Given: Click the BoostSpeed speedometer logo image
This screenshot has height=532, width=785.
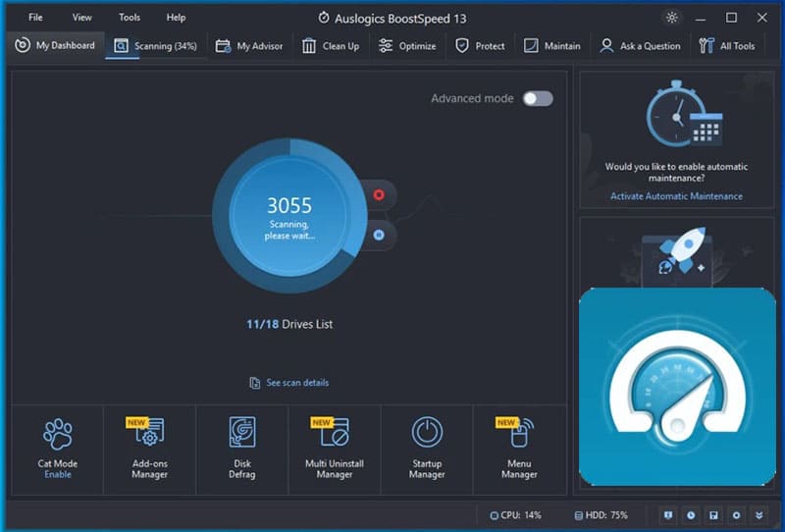Looking at the screenshot, I should (x=677, y=387).
